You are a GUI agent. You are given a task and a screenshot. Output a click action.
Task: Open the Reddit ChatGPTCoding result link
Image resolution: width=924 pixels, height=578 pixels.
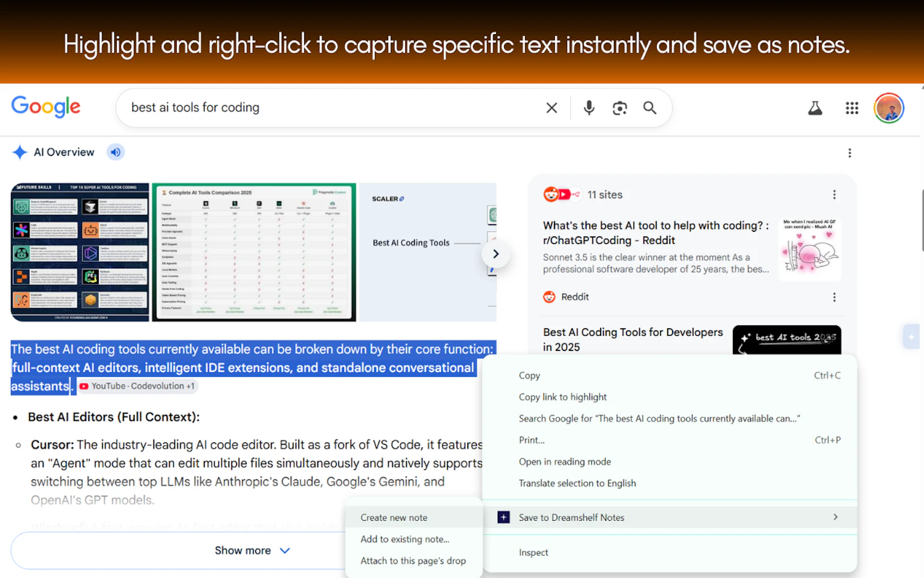(x=656, y=233)
